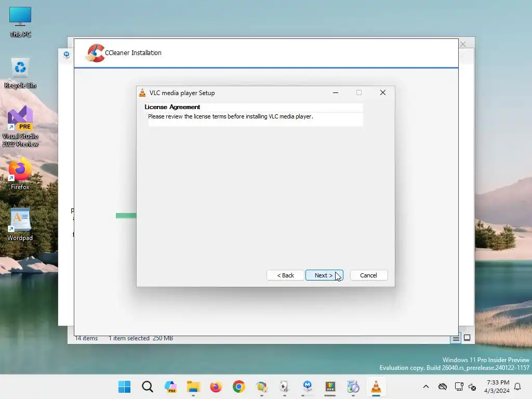Close the File Explorer window behind CCleaner

(x=463, y=45)
